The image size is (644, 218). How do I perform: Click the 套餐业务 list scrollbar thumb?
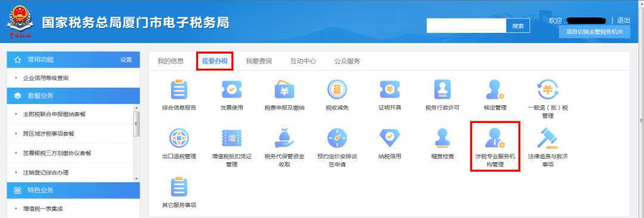coord(137,124)
